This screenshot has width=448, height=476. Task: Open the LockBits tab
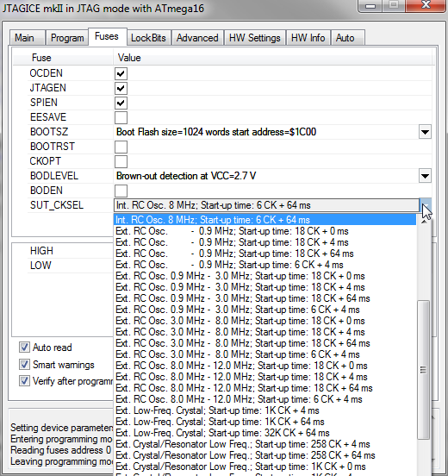148,38
